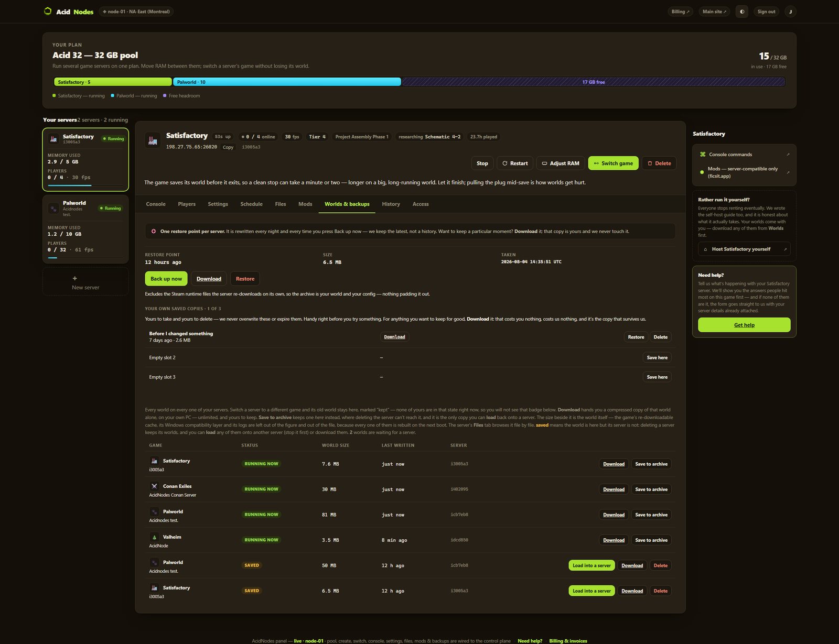
Task: Click the Valheim game icon
Action: click(154, 537)
